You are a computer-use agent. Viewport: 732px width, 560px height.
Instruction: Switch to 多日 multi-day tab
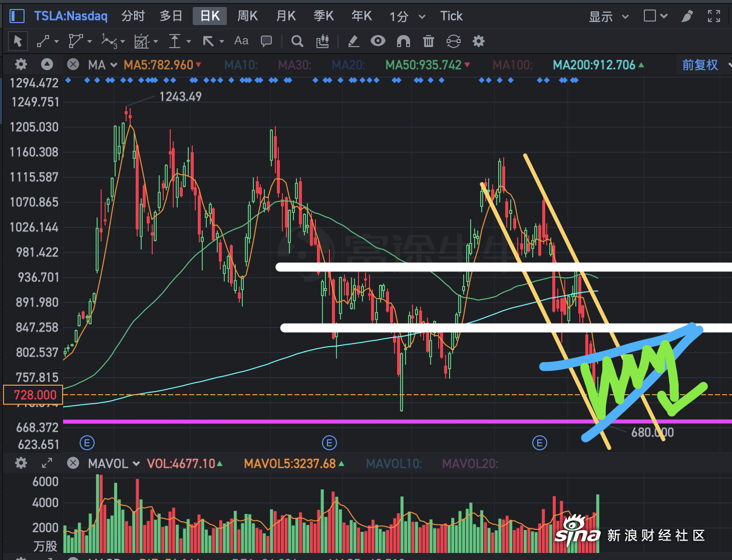[171, 16]
